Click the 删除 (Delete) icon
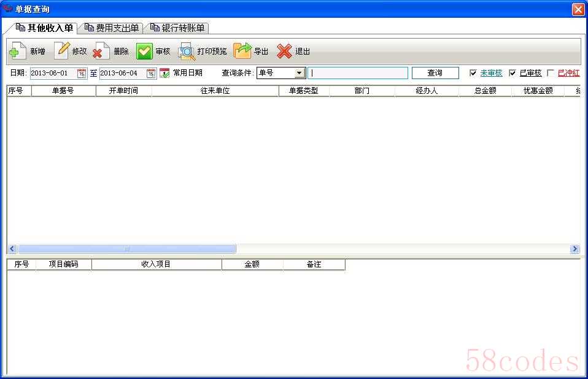Screen dimensions: 588x379 pyautogui.click(x=102, y=51)
